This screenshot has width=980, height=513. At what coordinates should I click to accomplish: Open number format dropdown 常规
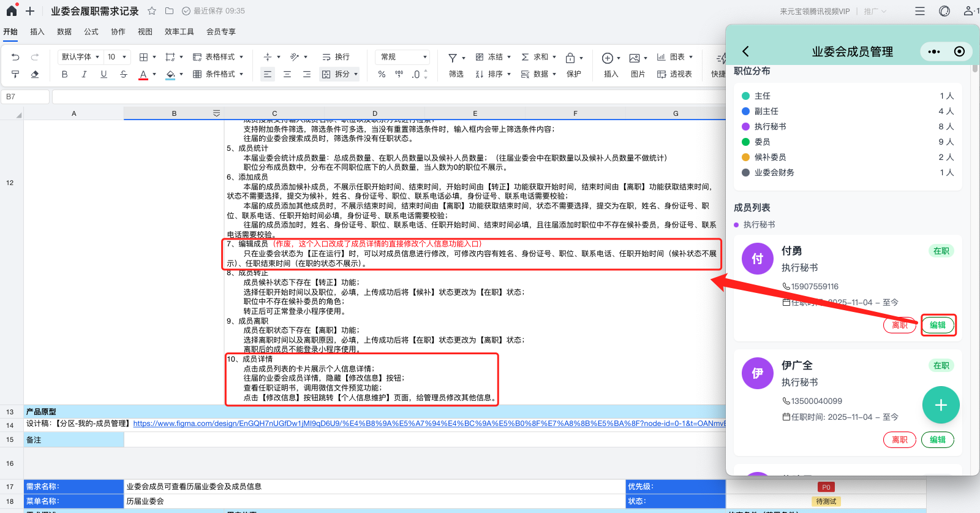click(402, 57)
